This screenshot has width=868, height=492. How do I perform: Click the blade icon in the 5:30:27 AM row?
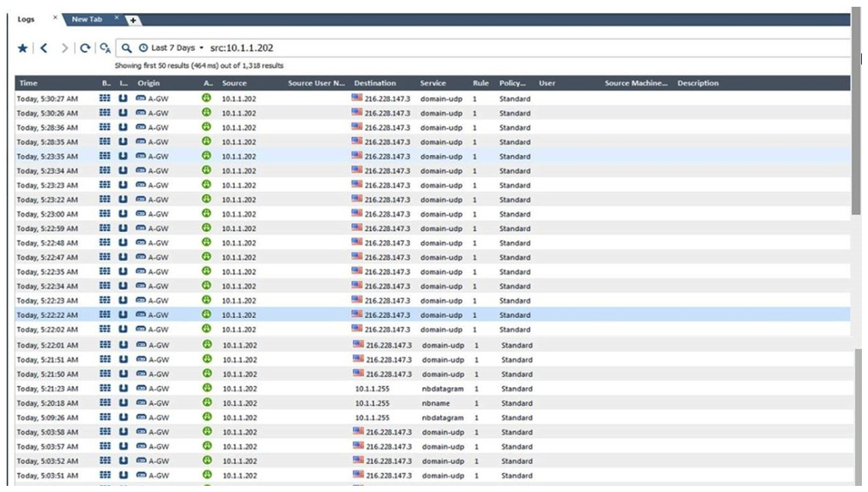105,98
